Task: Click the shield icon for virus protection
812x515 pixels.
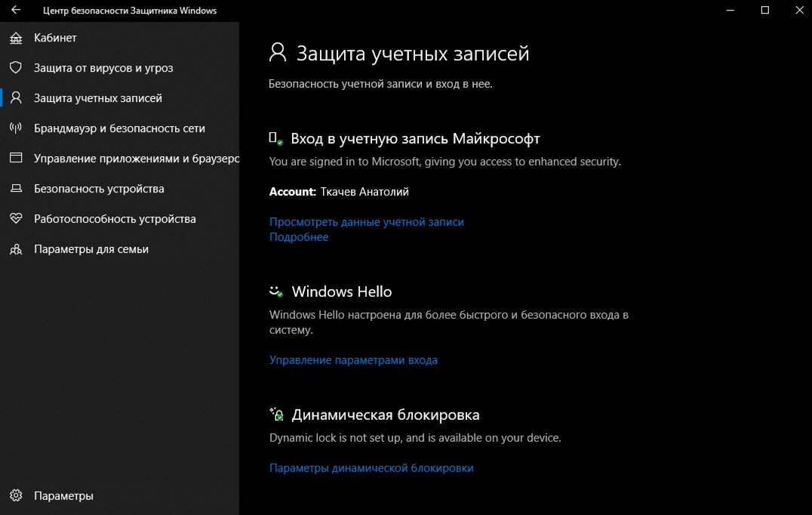Action: [x=16, y=67]
